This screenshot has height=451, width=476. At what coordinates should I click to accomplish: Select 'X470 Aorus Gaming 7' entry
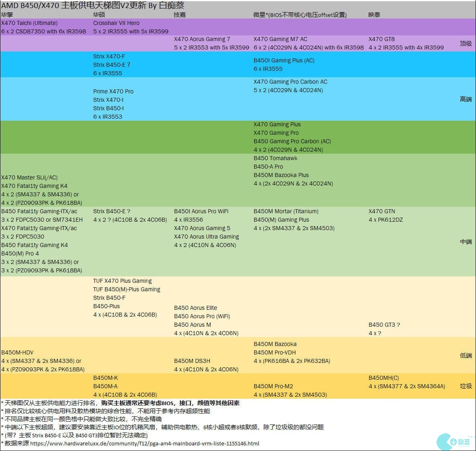pos(202,39)
